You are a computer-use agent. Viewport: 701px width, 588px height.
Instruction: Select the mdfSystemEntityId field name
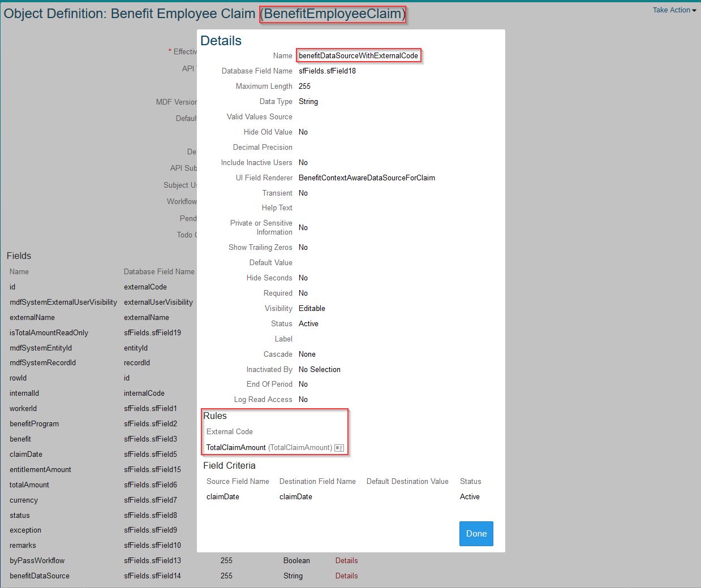click(41, 348)
